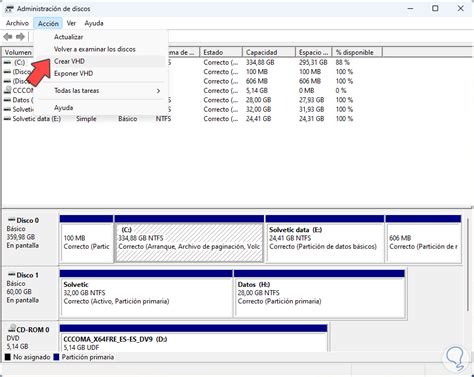This screenshot has width=474, height=377.
Task: Click the Disco 1 disk icon
Action: point(11,275)
